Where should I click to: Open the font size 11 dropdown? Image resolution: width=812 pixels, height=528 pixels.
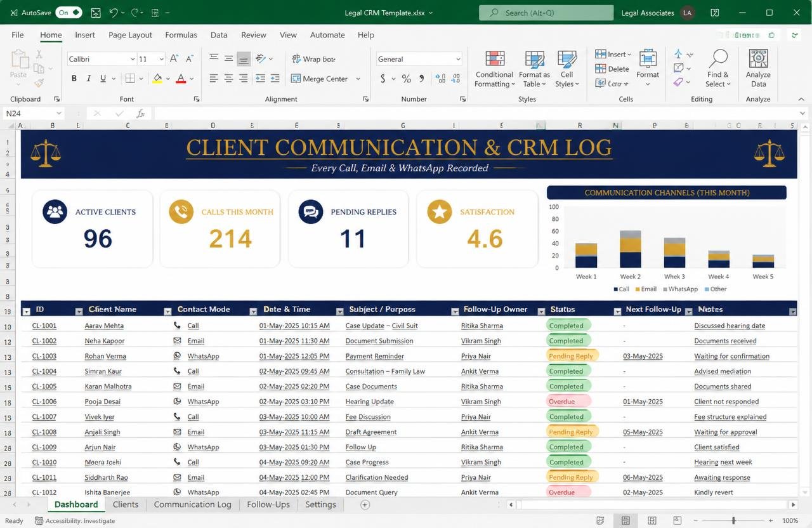pyautogui.click(x=162, y=59)
